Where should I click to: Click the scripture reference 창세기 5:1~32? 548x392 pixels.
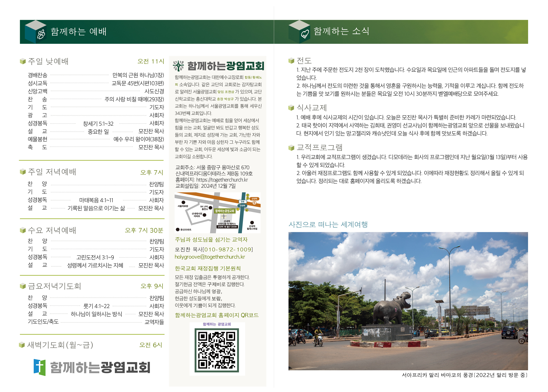point(98,124)
